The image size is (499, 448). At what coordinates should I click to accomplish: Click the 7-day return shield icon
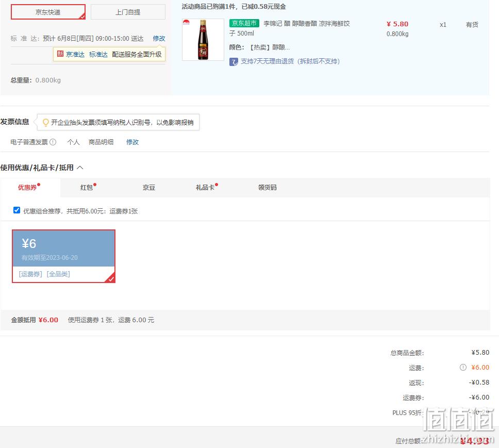point(234,62)
